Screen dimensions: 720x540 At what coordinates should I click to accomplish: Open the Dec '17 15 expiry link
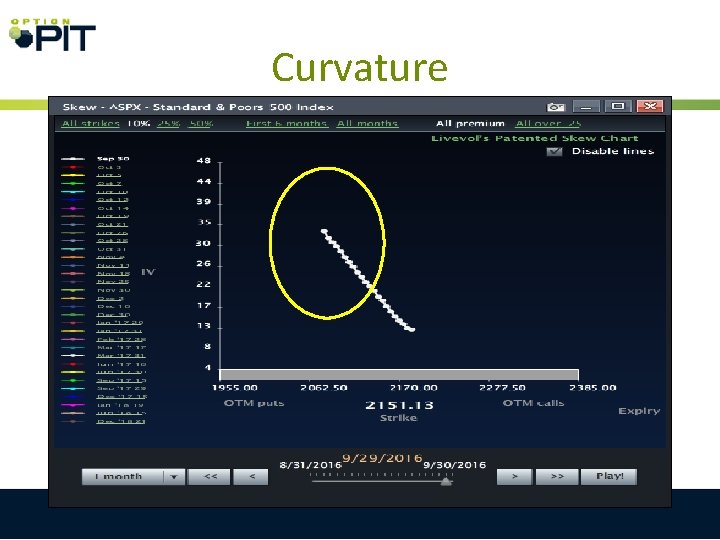pyautogui.click(x=121, y=397)
